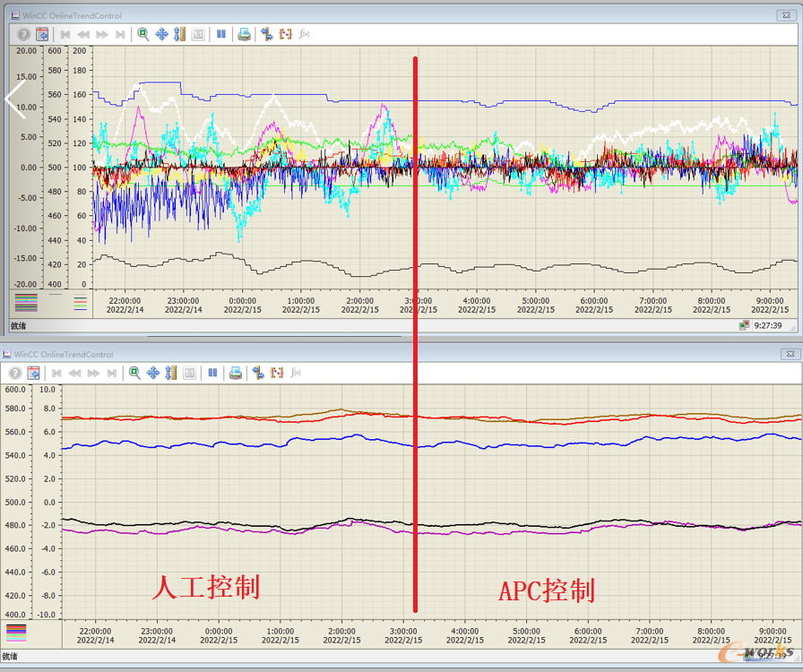Close the top WinCC OnlineTrendControl window
Screen dimensions: 803x672
pyautogui.click(x=786, y=15)
